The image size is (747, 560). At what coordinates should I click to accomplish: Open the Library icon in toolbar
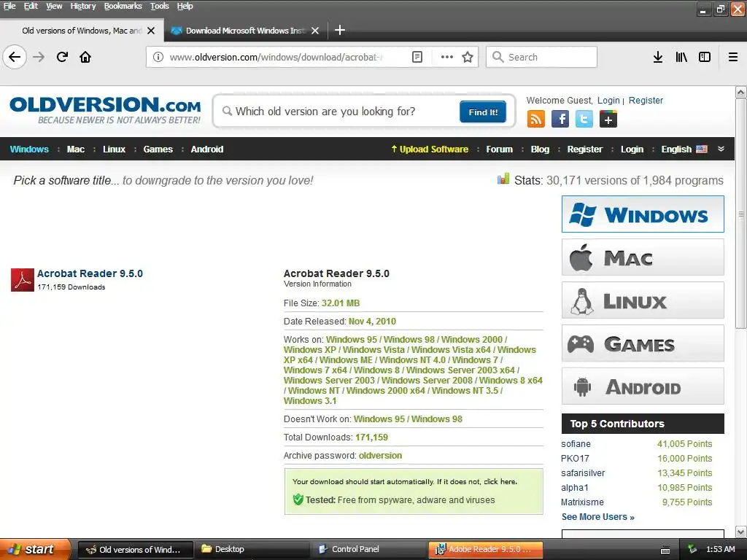[x=681, y=57]
